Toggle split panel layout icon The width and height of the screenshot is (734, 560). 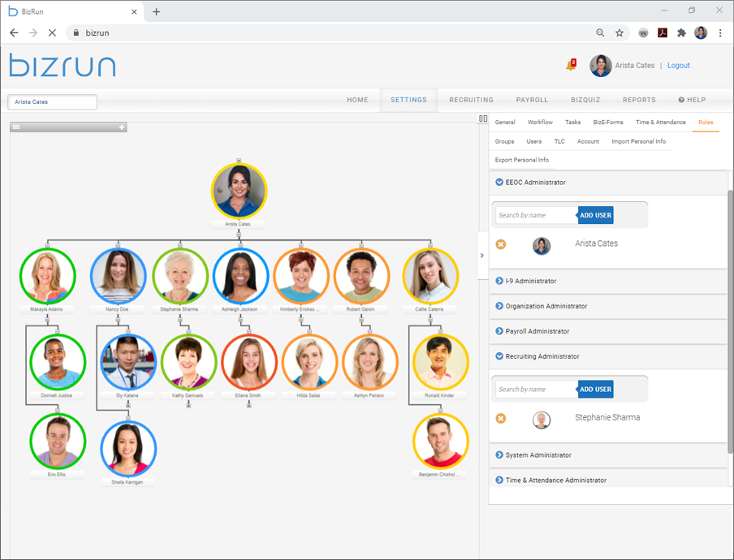pos(483,118)
